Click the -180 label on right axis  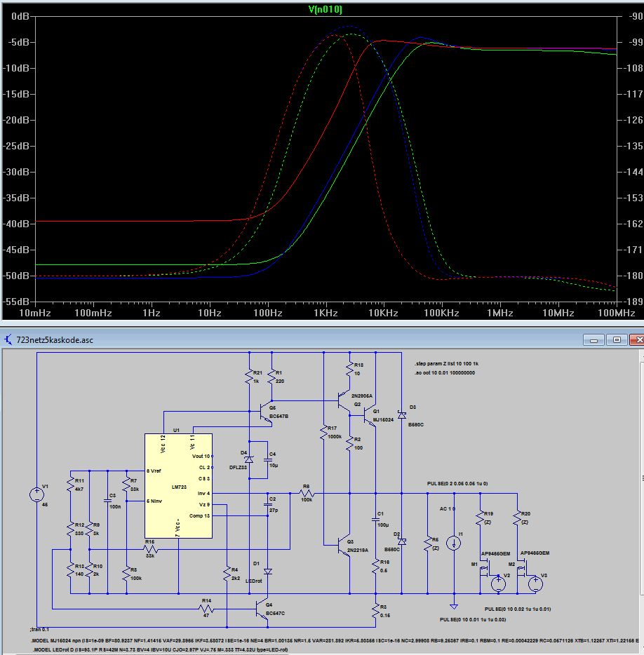(x=634, y=276)
